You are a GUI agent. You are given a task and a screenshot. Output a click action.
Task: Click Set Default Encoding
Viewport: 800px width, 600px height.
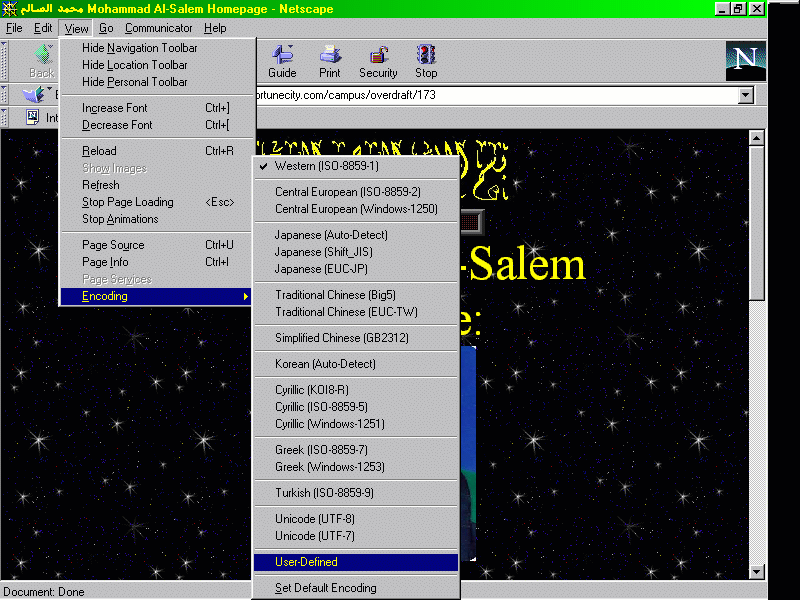(325, 588)
